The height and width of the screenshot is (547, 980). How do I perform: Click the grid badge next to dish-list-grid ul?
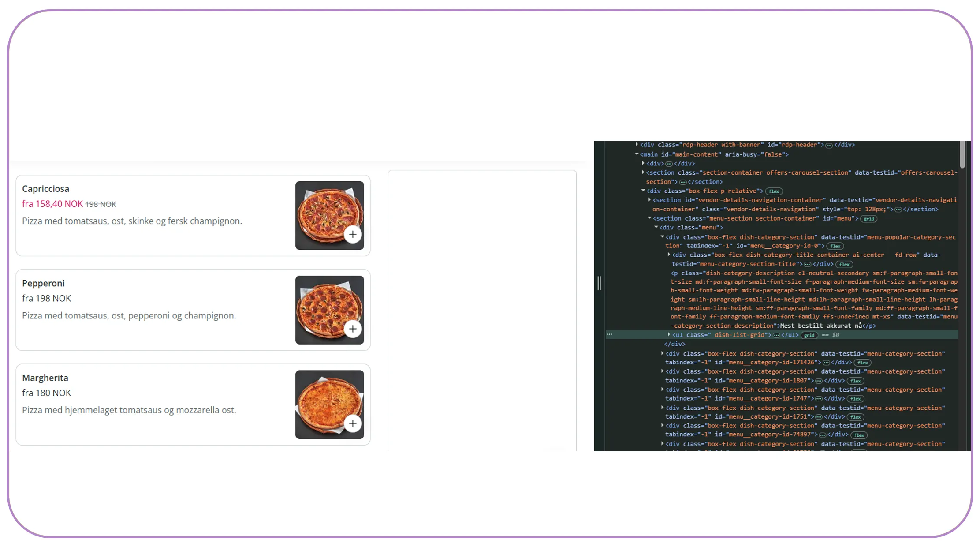coord(809,335)
